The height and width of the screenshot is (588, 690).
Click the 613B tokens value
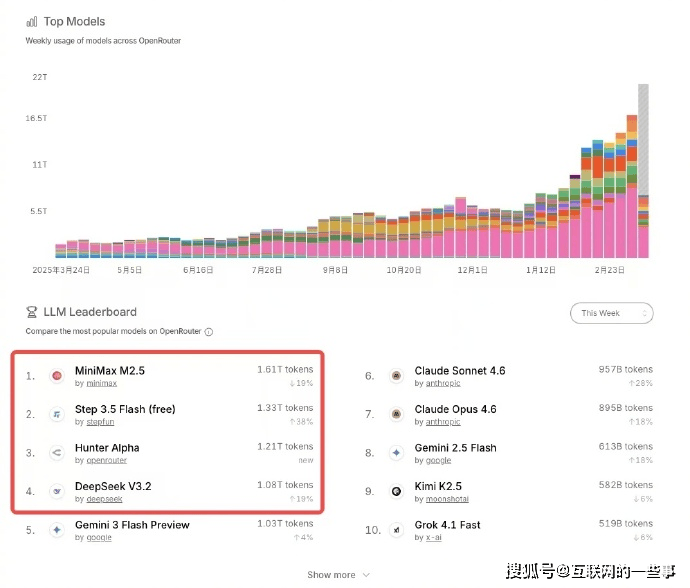(x=626, y=446)
